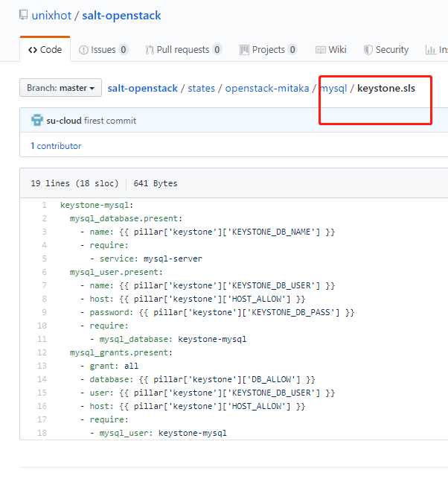448x482 pixels.
Task: Open the Issues tab
Action: click(103, 49)
